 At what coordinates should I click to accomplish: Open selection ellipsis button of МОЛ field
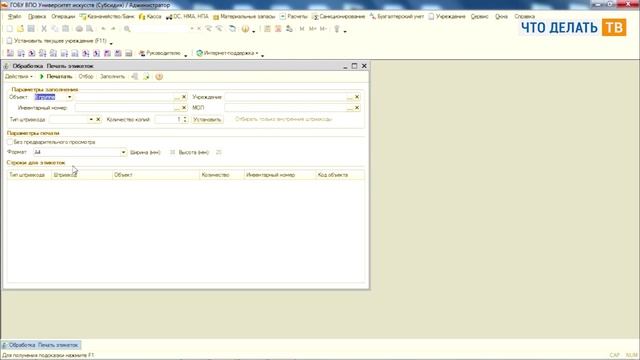tap(350, 108)
